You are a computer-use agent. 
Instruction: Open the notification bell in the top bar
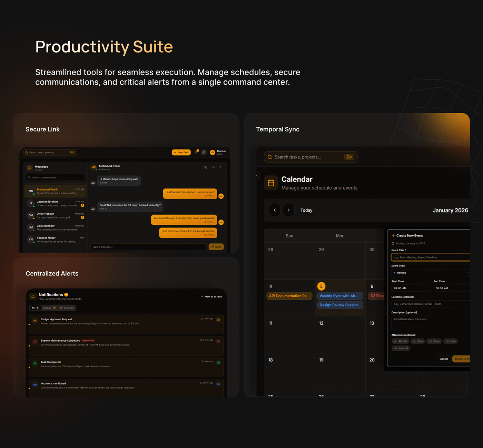196,152
